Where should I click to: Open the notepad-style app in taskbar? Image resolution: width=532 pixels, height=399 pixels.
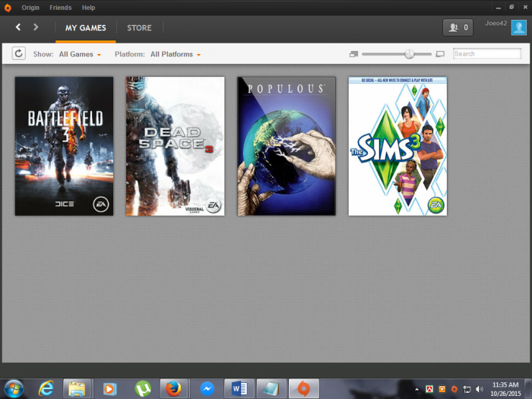pyautogui.click(x=271, y=389)
